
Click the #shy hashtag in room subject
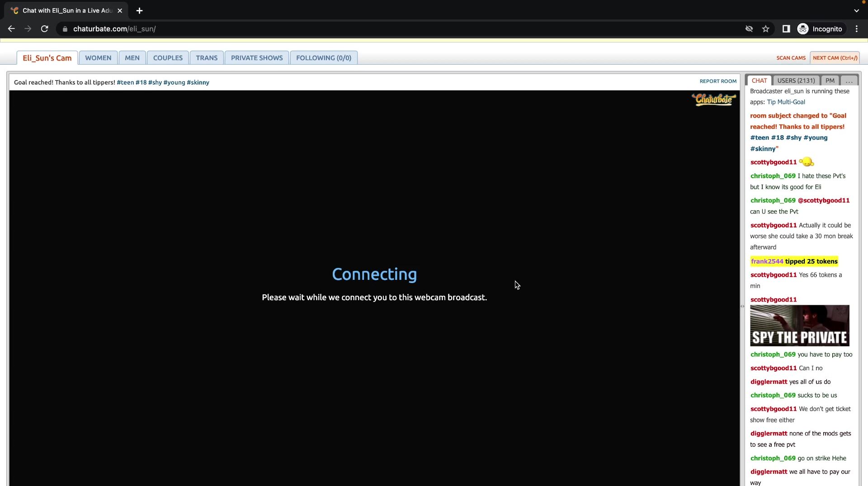click(155, 82)
